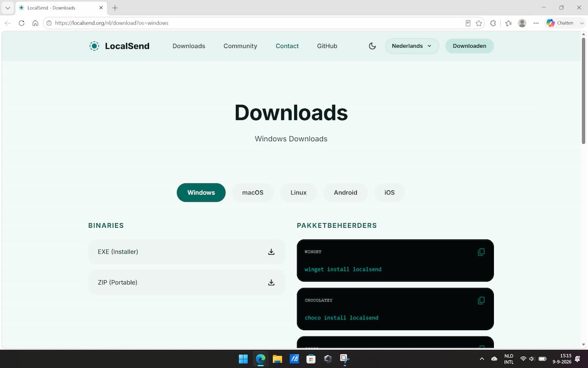Open the GitHub navigation link

click(327, 46)
